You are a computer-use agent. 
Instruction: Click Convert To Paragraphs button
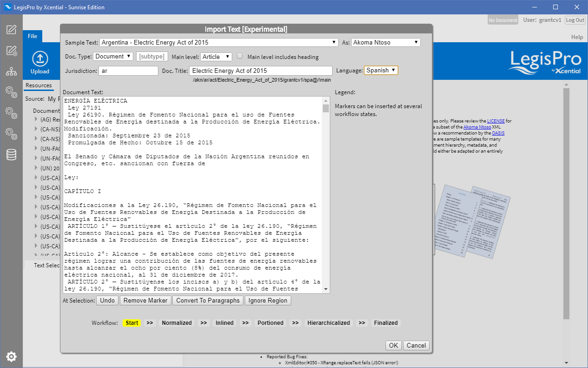pos(208,300)
